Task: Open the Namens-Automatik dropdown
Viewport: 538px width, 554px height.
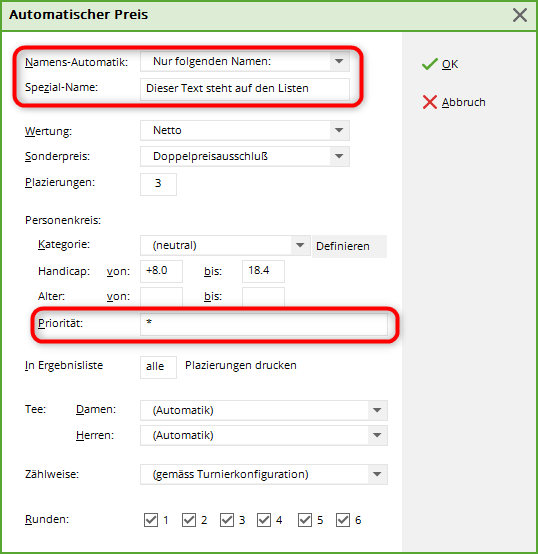Action: [x=244, y=61]
